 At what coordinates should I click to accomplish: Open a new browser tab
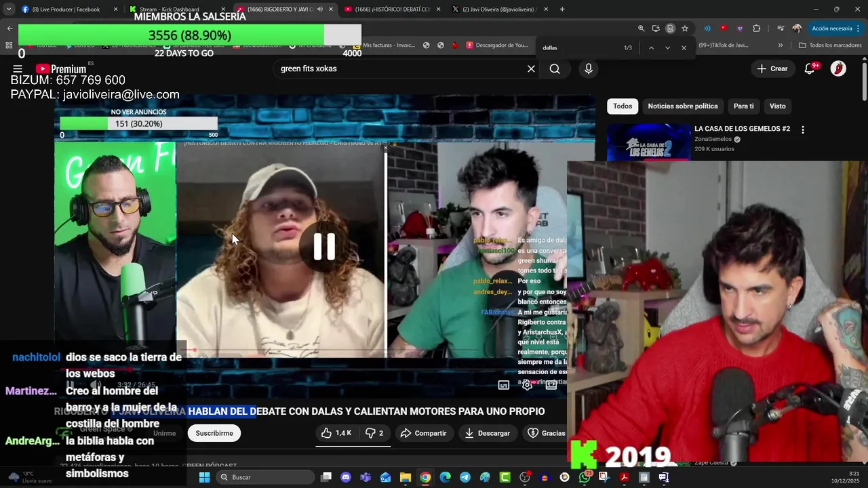click(562, 9)
